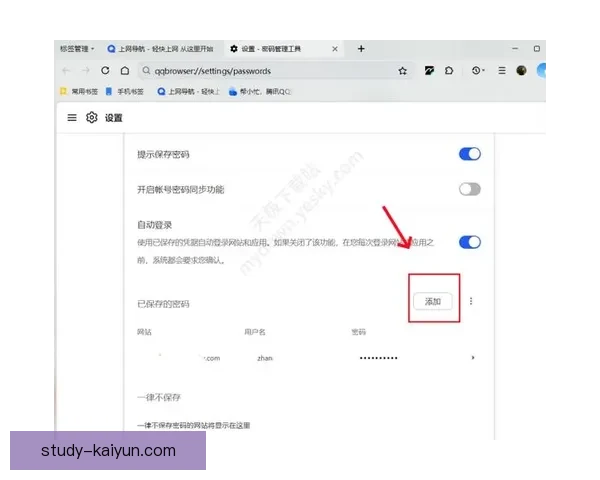
Task: Click the username zhan
Action: click(x=265, y=358)
